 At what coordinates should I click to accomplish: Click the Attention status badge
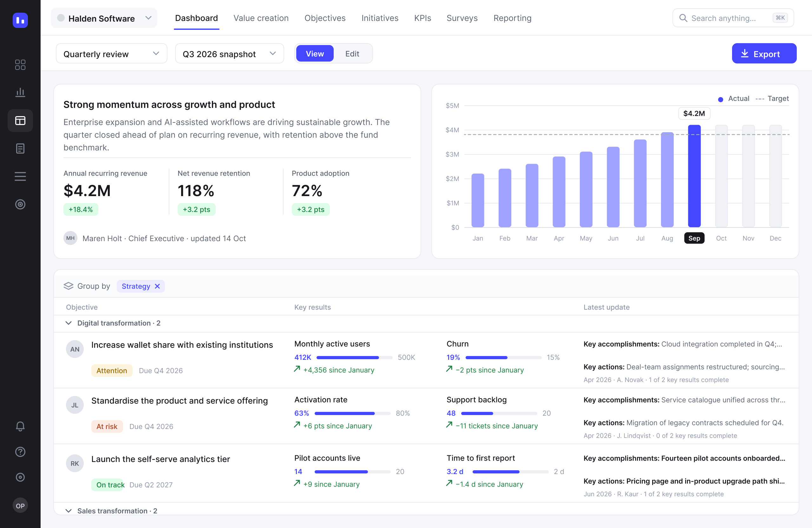pyautogui.click(x=112, y=371)
